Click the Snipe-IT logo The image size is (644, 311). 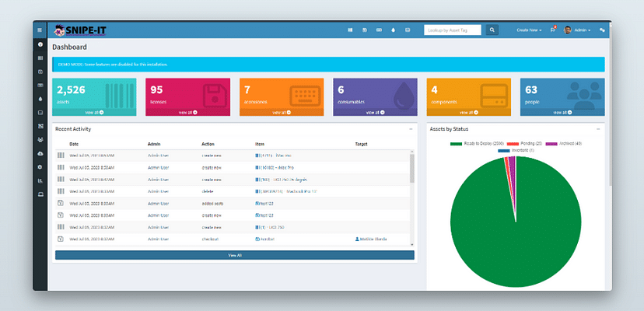pos(82,30)
